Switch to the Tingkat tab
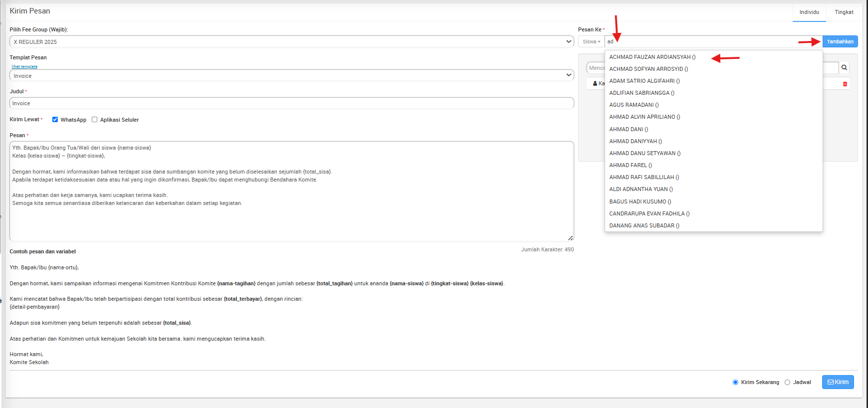Viewport: 868px width, 408px height. pyautogui.click(x=844, y=12)
